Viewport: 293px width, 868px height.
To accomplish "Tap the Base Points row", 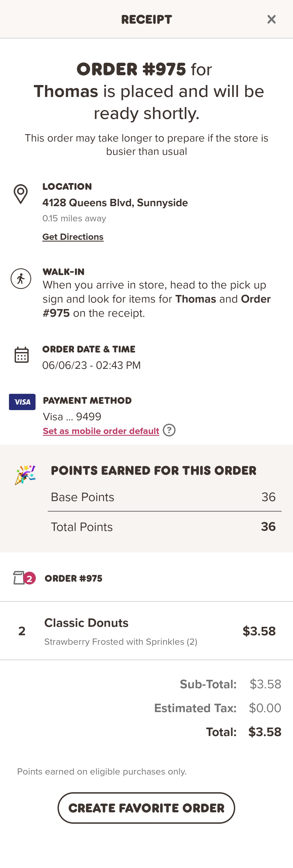I will click(x=163, y=497).
